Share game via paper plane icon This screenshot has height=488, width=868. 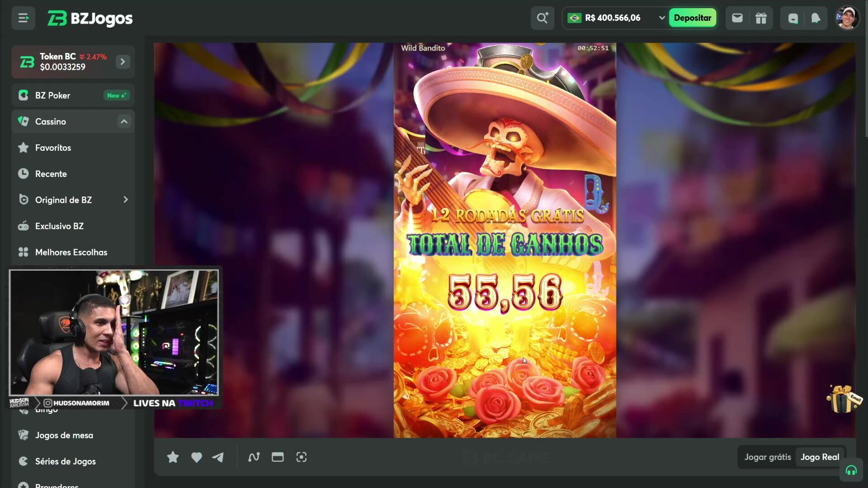(x=218, y=457)
